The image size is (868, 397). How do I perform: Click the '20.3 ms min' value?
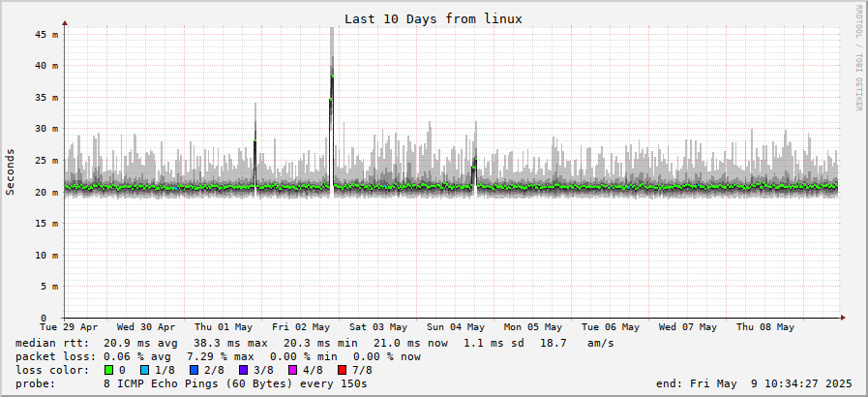pyautogui.click(x=320, y=344)
